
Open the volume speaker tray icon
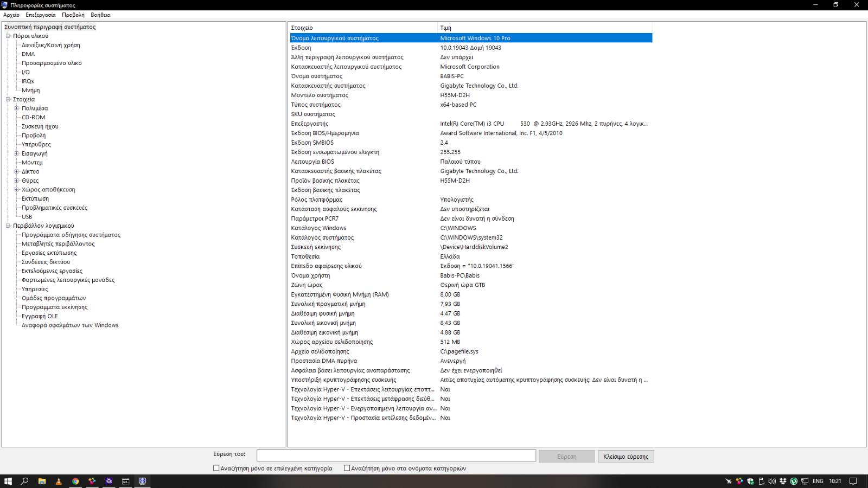click(772, 481)
